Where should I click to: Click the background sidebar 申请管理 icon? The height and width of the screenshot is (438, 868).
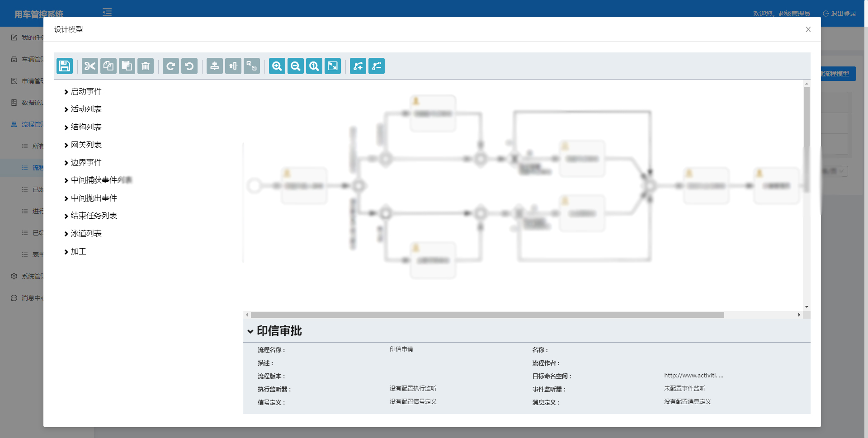pos(14,81)
